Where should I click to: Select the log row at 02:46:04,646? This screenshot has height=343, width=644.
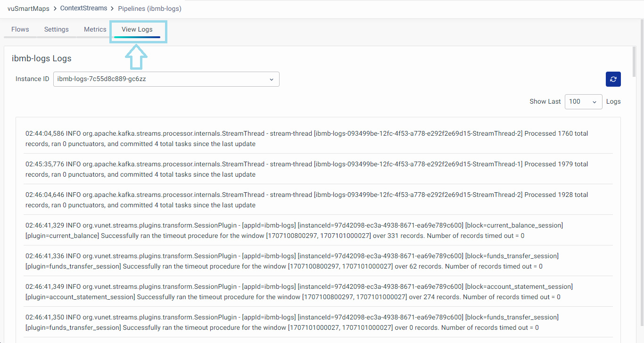[306, 200]
